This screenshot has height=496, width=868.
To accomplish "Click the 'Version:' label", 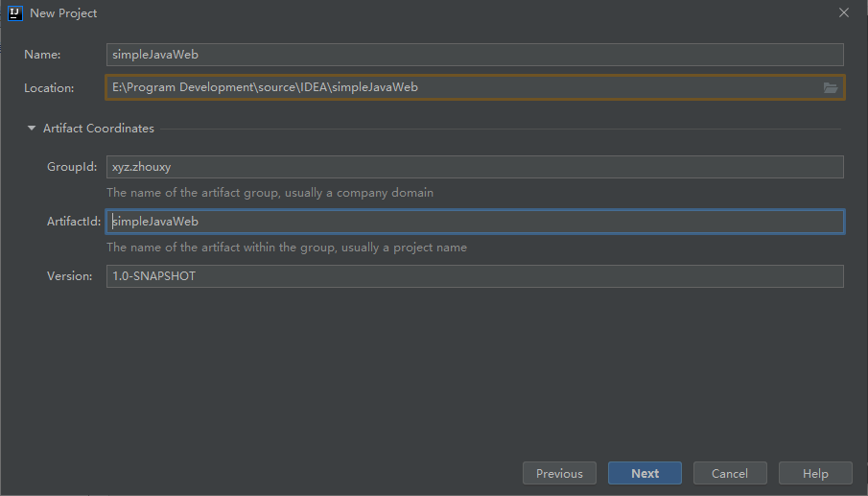I will [x=70, y=276].
